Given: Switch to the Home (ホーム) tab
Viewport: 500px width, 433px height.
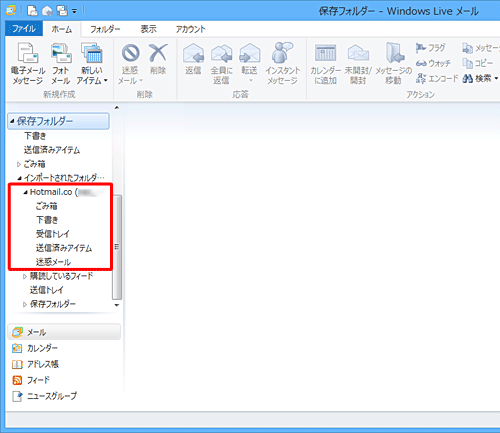Looking at the screenshot, I should (x=62, y=29).
